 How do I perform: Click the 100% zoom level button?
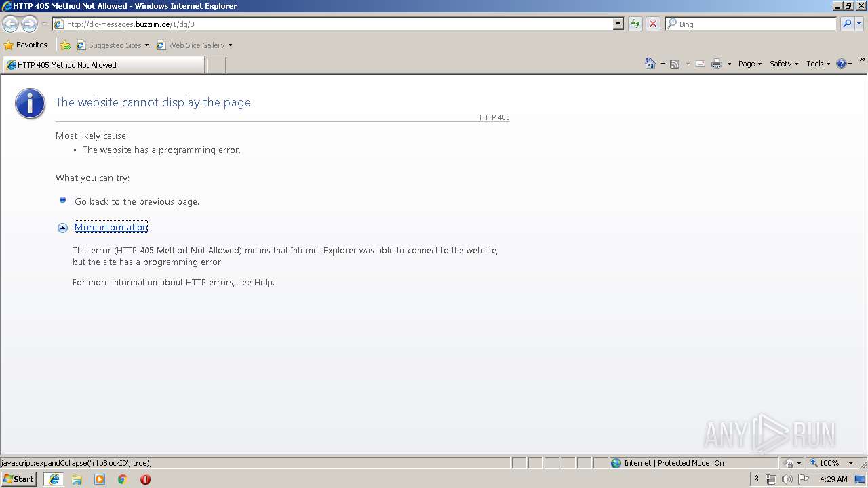tap(825, 463)
